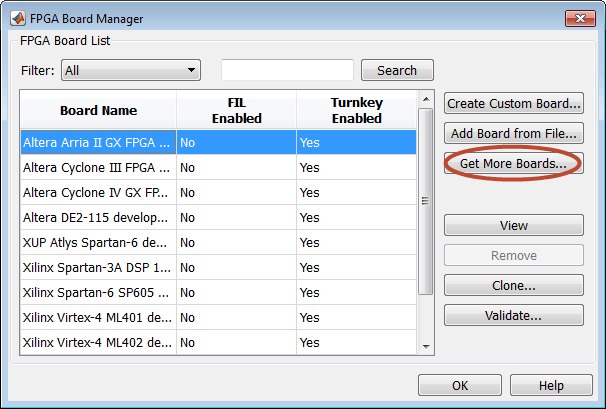Click Turnkey 'Yes' for Xilinx Spartan-6 SP605

click(357, 292)
